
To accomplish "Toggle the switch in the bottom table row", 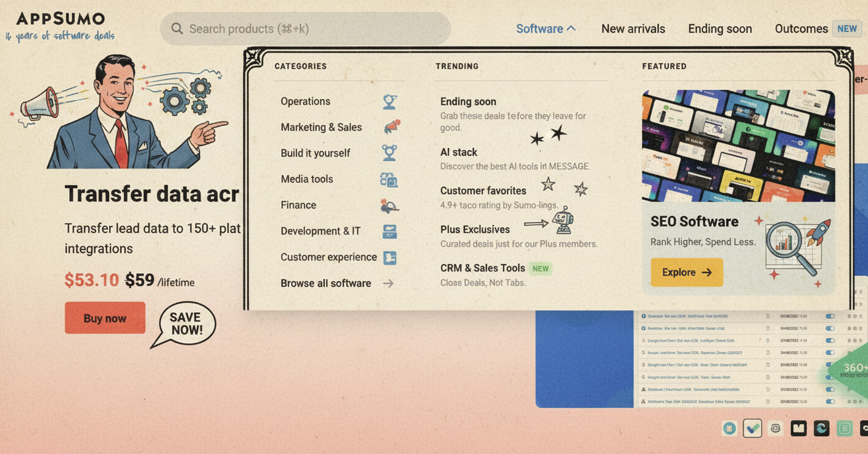I will [830, 402].
